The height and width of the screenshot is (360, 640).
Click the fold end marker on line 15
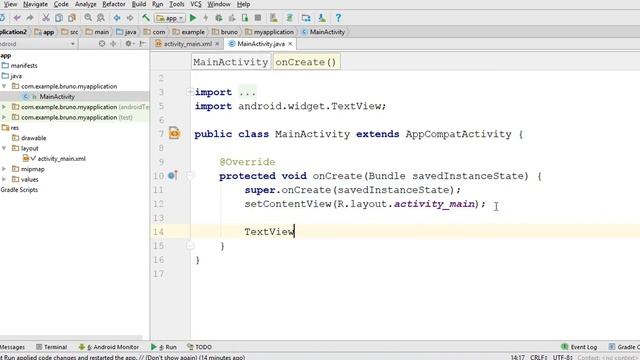[x=190, y=245]
